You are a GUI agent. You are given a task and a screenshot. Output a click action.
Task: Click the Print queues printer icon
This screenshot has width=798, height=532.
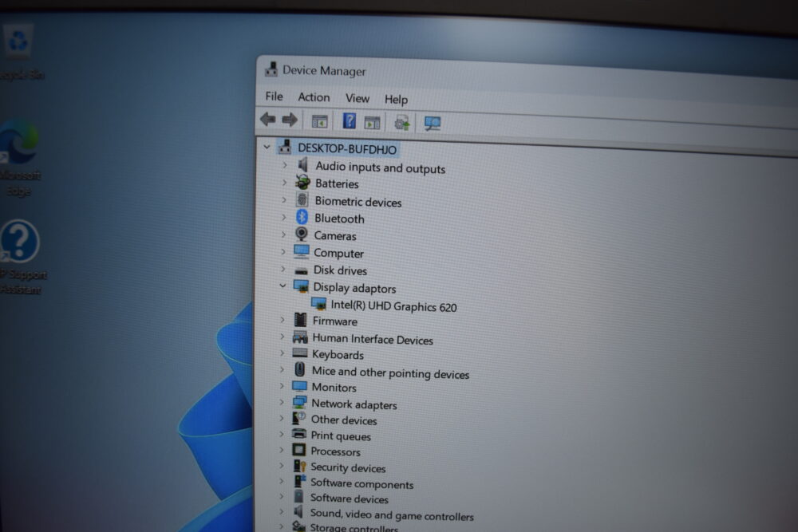299,434
